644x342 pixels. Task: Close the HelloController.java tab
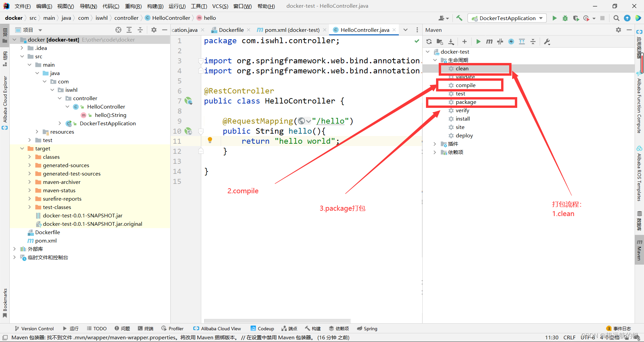pyautogui.click(x=394, y=30)
